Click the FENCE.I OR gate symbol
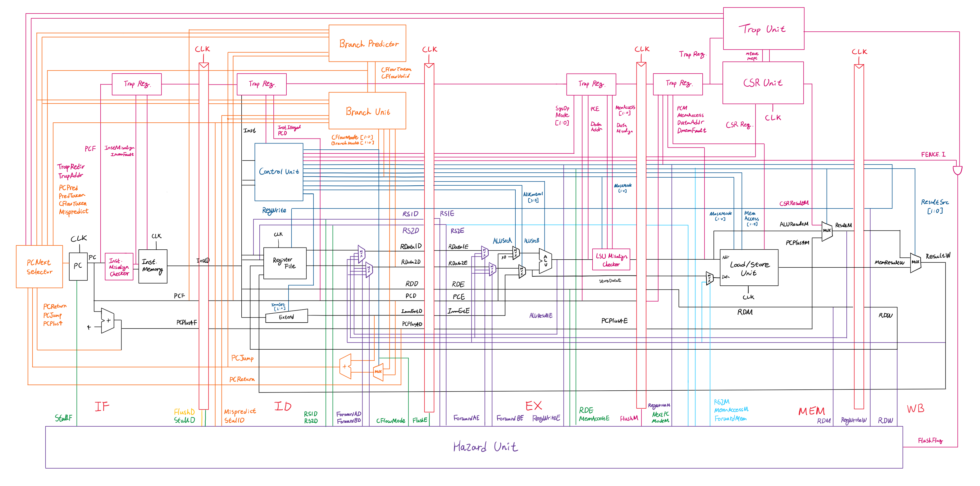Image resolution: width=980 pixels, height=486 pixels. (x=957, y=170)
